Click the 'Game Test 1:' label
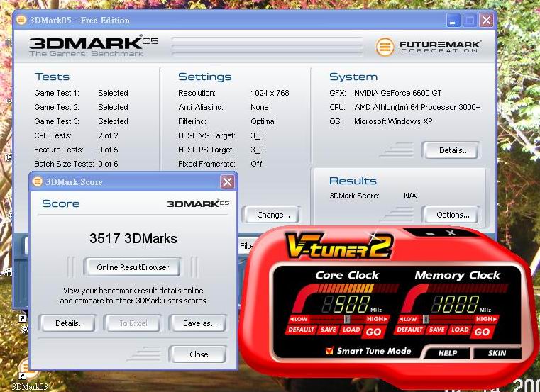 coord(57,93)
